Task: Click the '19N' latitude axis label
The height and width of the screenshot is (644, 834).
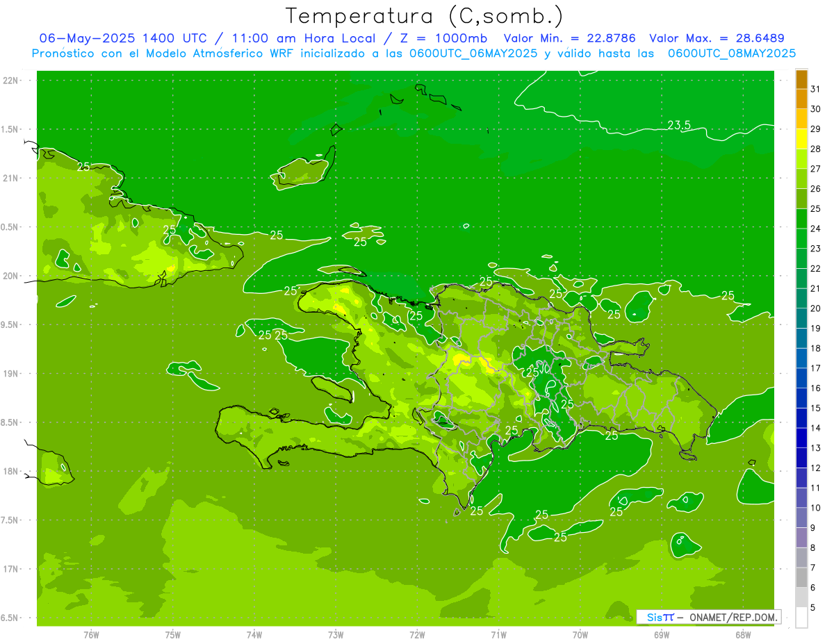Action: click(11, 373)
